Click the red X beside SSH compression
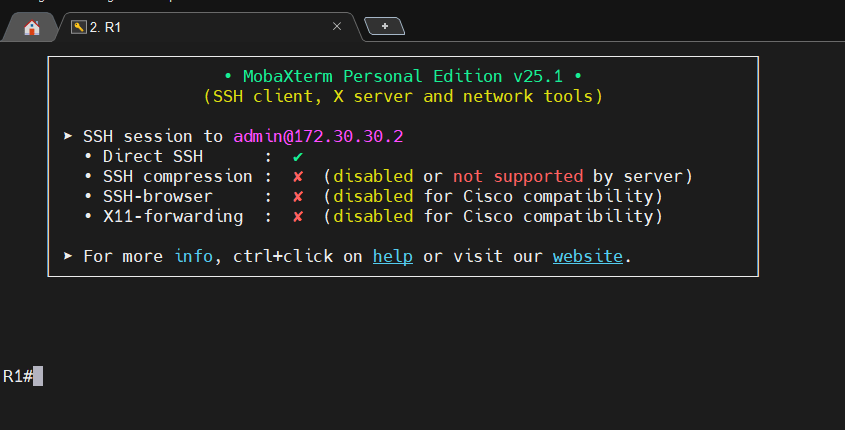Screen dimensions: 845x430 297,177
